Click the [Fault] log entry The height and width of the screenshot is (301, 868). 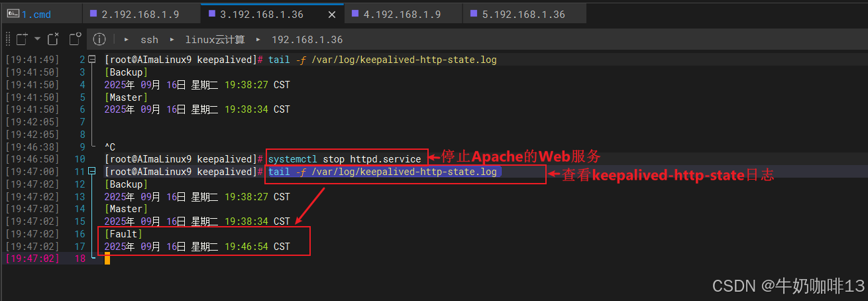click(123, 234)
